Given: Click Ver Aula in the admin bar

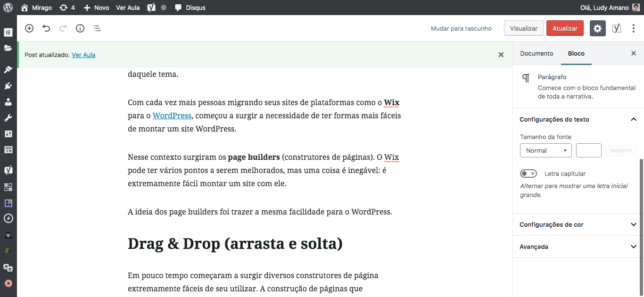Looking at the screenshot, I should pos(128,8).
